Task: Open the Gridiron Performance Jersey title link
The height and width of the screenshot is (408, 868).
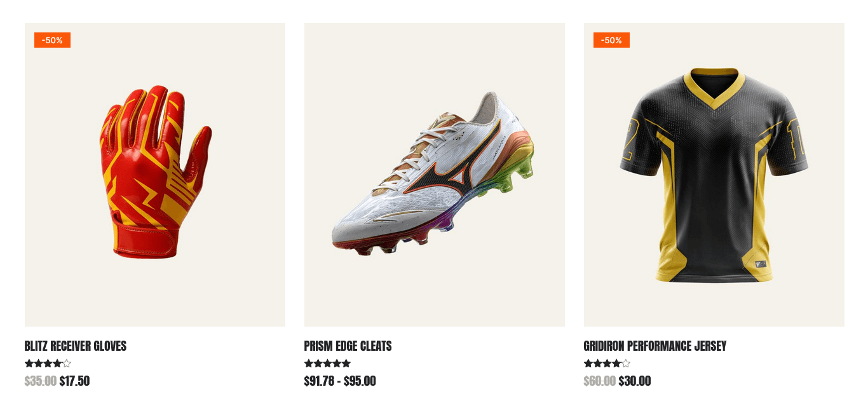Action: (654, 346)
